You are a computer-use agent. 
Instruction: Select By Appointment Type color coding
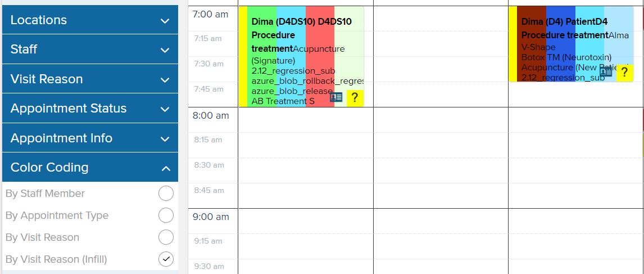tap(166, 215)
